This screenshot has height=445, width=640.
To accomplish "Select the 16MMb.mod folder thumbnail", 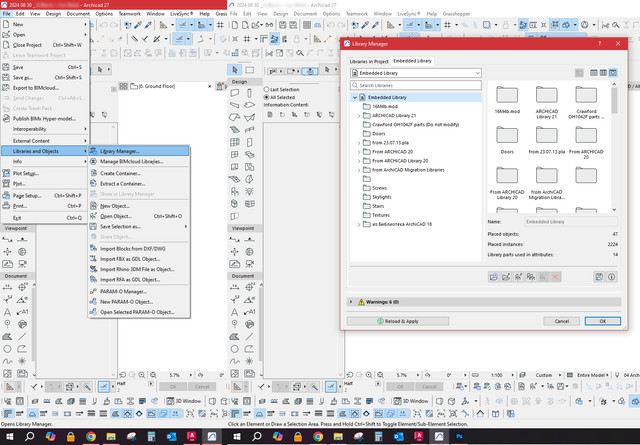I will pos(507,100).
